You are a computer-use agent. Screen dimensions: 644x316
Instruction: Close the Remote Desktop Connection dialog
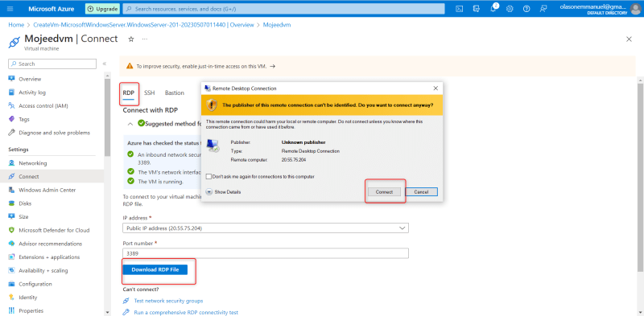coord(436,88)
